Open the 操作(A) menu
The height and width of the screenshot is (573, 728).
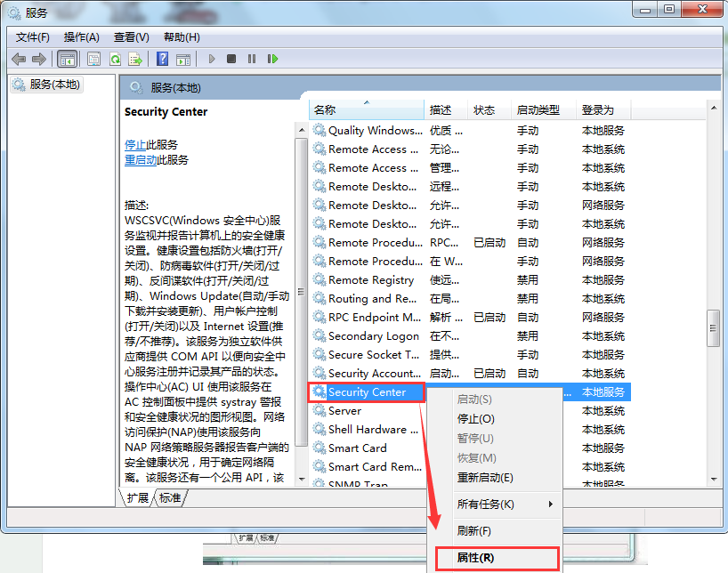(81, 36)
